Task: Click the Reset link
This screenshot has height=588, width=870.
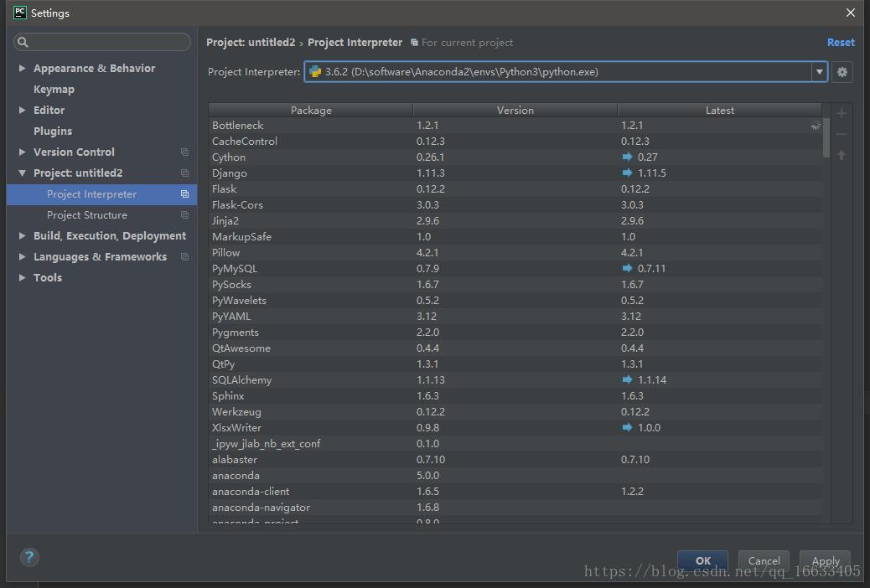Action: tap(841, 42)
